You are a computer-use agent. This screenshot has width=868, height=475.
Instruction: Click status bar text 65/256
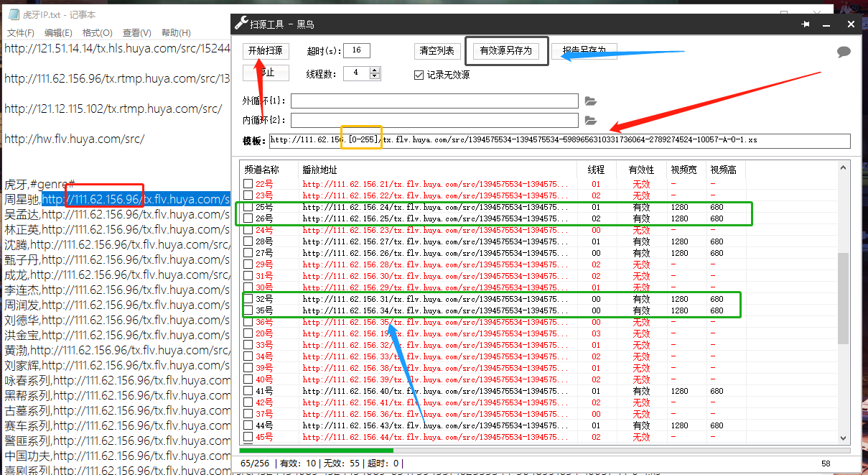click(256, 464)
